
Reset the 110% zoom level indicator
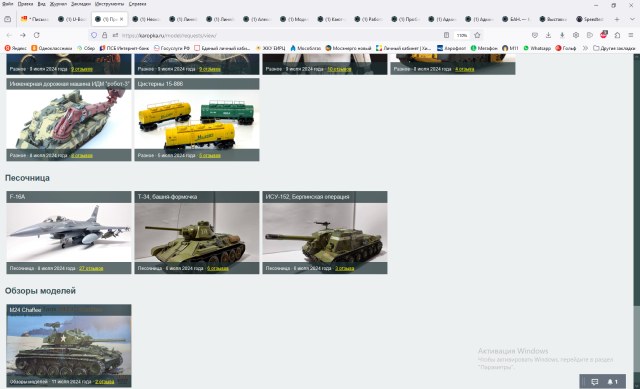coord(462,36)
